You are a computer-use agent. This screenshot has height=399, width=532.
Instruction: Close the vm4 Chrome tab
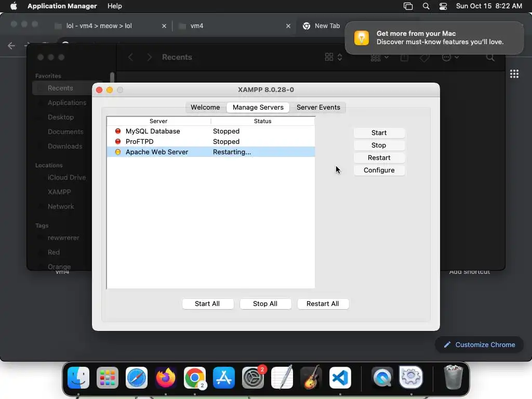(288, 26)
